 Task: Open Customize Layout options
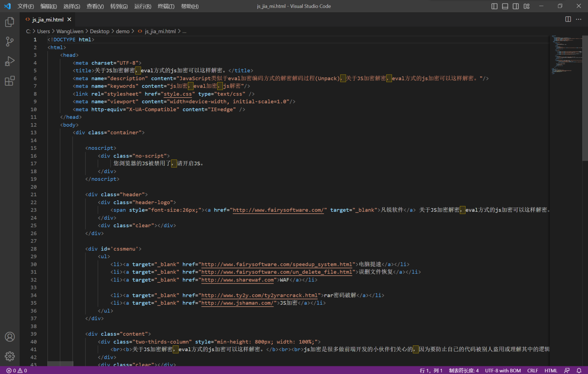coord(526,6)
